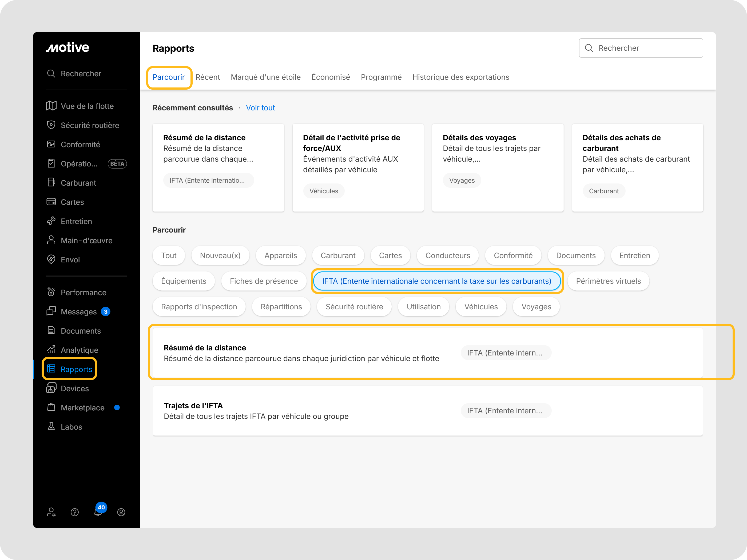The height and width of the screenshot is (560, 747).
Task: Click the Rechercher field in Rapports header
Action: (641, 48)
